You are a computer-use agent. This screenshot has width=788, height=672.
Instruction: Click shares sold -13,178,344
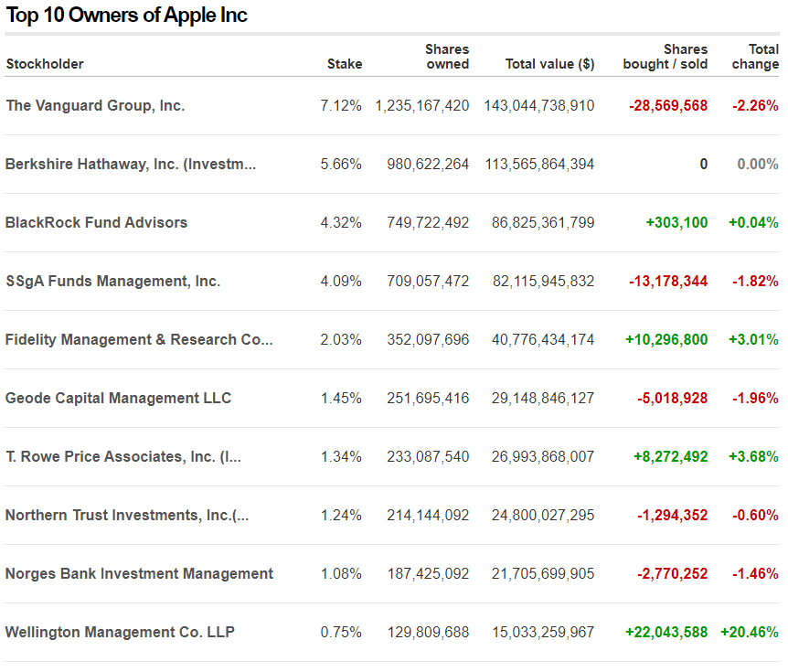(x=668, y=281)
